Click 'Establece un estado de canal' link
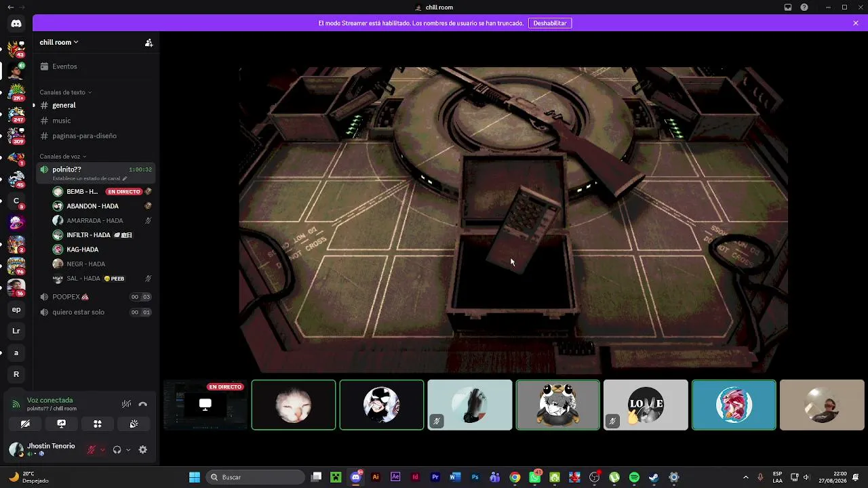 tap(90, 178)
